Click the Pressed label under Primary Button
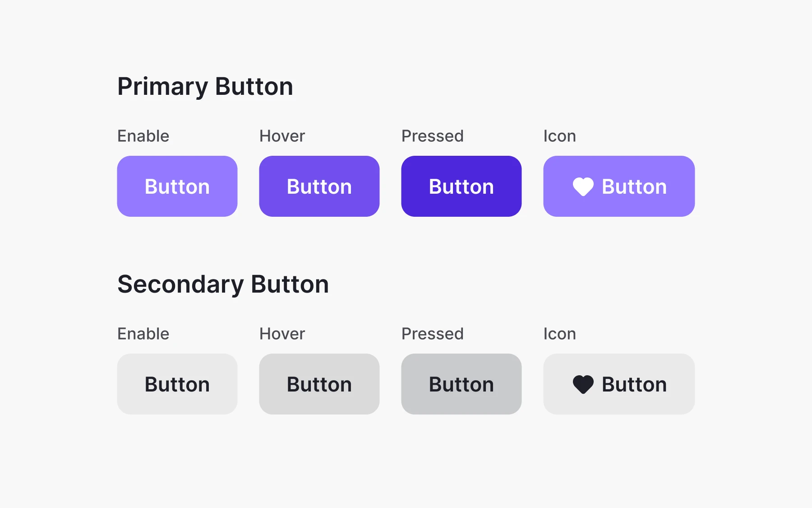The width and height of the screenshot is (812, 508). 433,136
